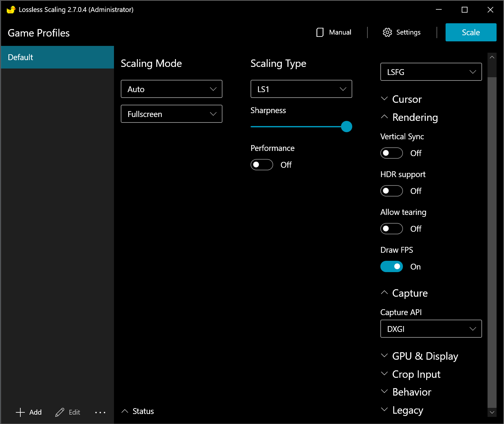Click the Game Profiles heading
The width and height of the screenshot is (504, 424).
pyautogui.click(x=39, y=33)
